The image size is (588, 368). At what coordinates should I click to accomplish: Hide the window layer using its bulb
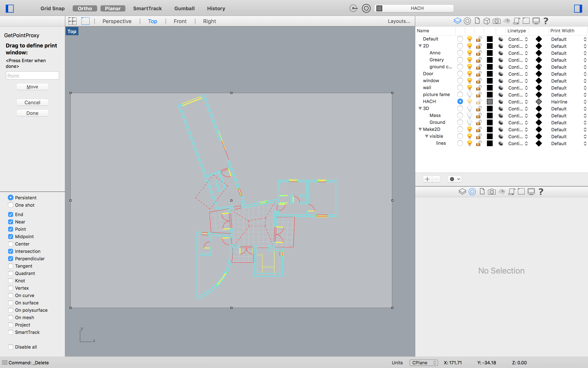[469, 81]
